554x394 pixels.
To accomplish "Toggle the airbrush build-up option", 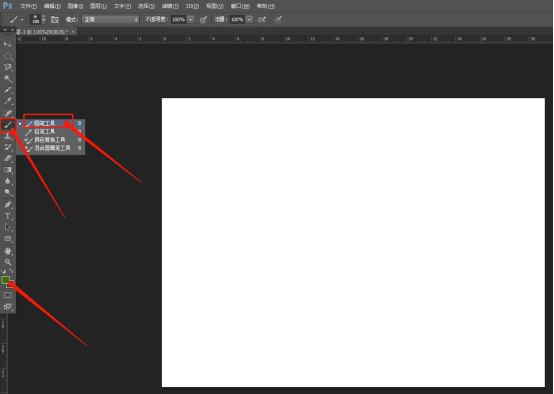I will pyautogui.click(x=262, y=19).
